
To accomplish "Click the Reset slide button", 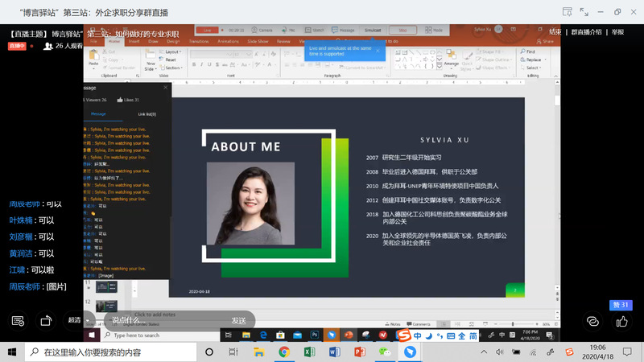I will pyautogui.click(x=167, y=60).
